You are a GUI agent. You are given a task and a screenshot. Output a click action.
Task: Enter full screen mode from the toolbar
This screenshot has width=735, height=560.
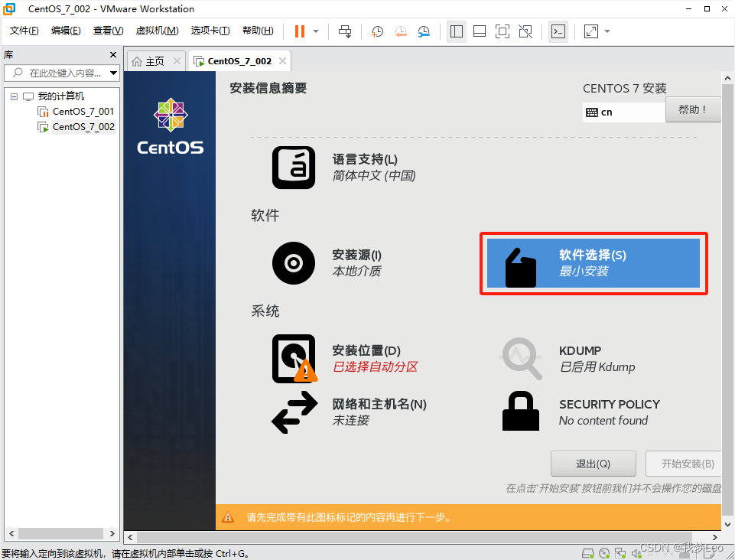click(x=502, y=31)
